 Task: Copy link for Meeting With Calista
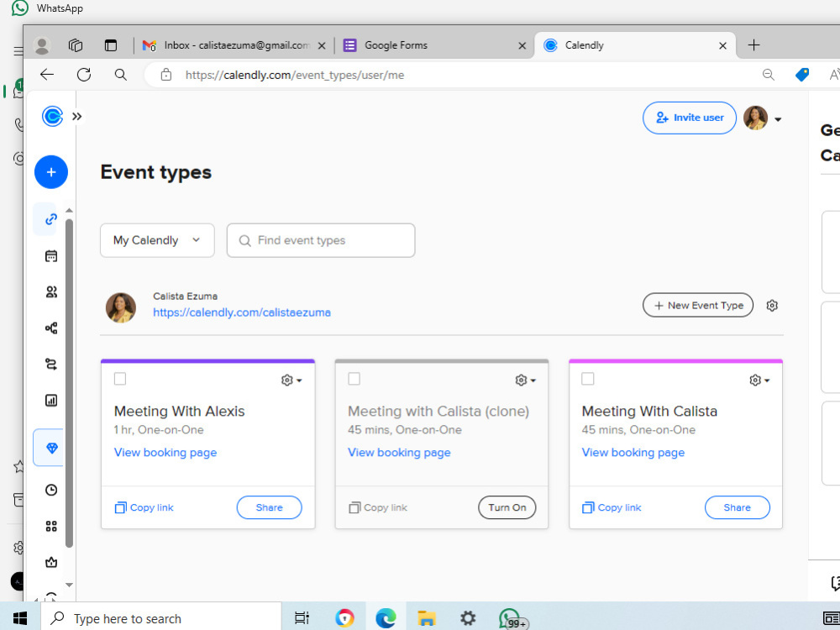click(612, 507)
